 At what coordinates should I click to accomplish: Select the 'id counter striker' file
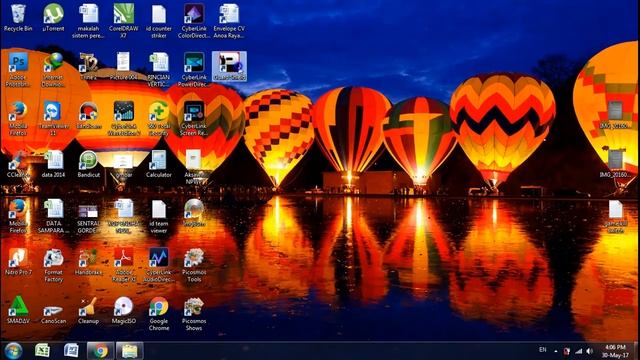coord(159,21)
